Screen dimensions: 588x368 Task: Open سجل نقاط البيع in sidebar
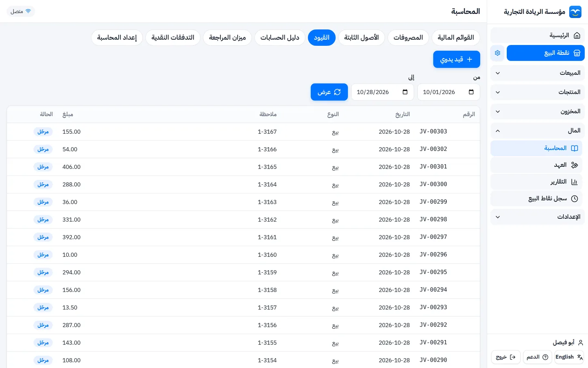[x=536, y=199]
